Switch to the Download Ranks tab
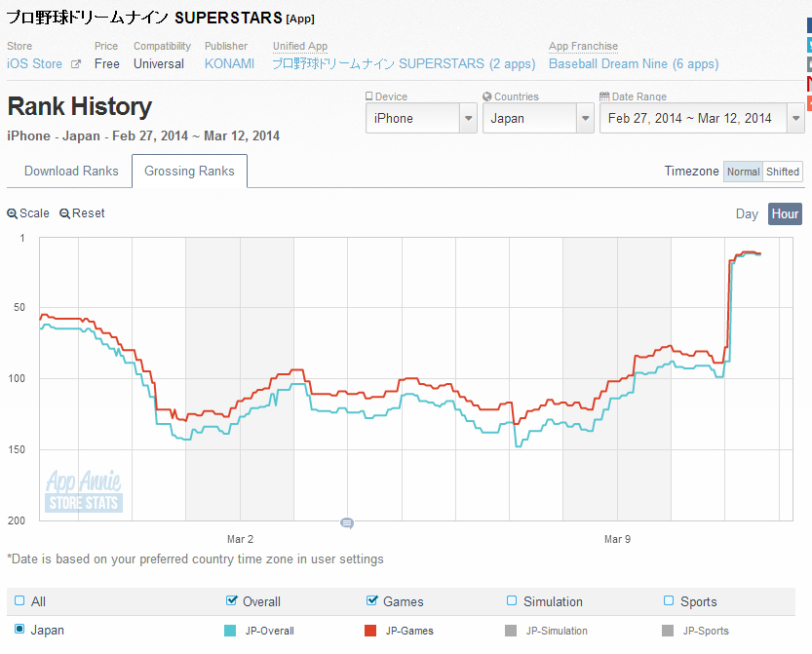Viewport: 812px width, 654px height. (x=71, y=172)
